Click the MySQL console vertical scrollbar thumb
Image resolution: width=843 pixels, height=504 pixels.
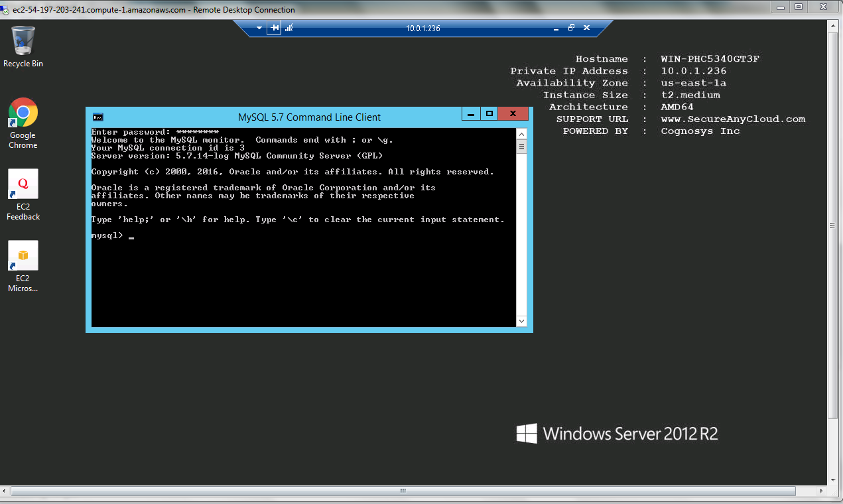(x=521, y=147)
